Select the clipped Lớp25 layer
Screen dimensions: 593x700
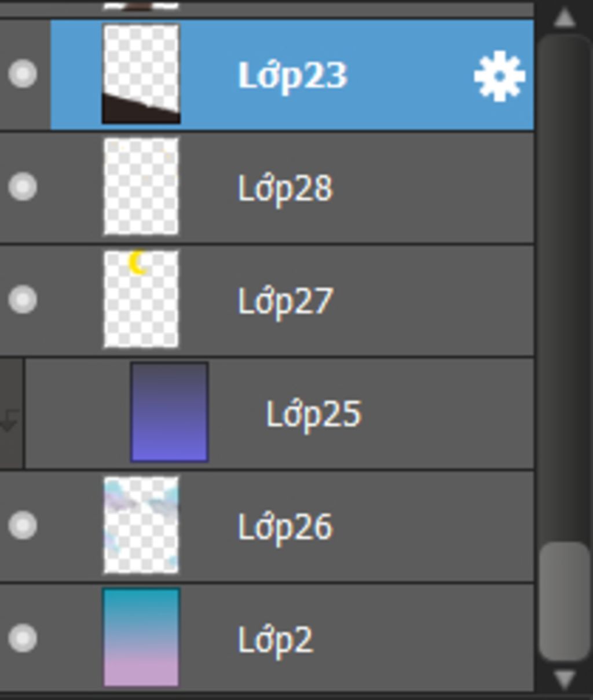pos(279,413)
